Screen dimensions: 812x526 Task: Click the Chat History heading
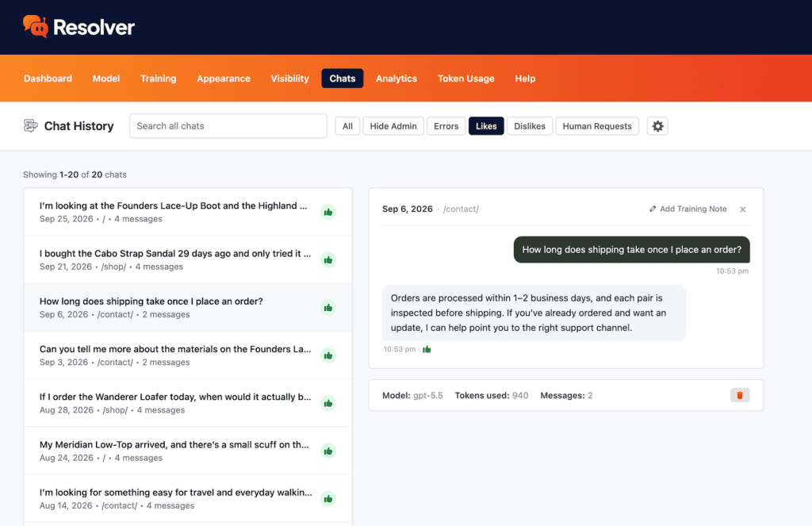pyautogui.click(x=79, y=126)
